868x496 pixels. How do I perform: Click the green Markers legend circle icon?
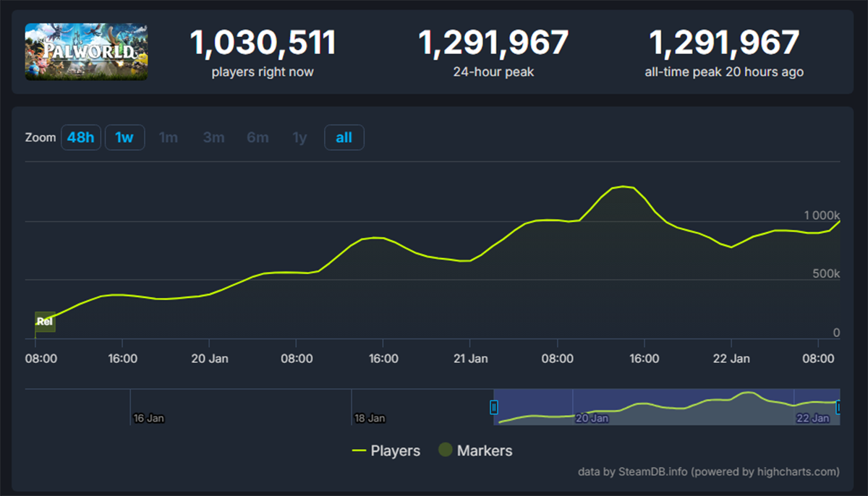coord(446,450)
